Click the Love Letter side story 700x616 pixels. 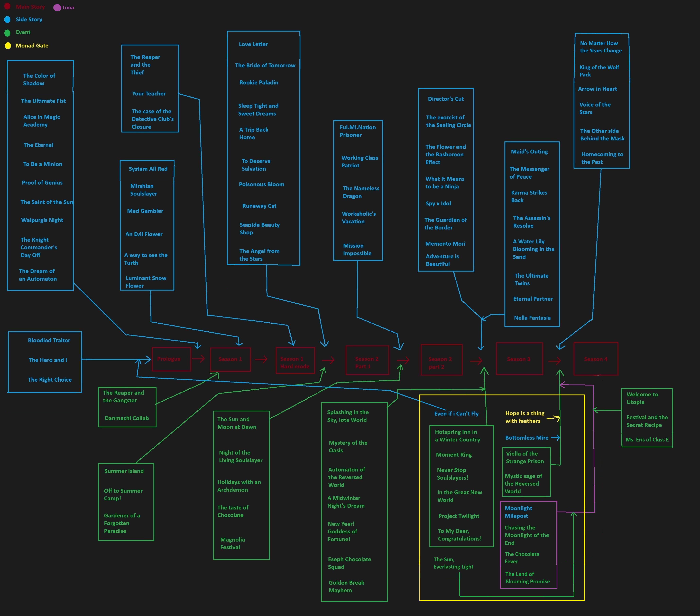pyautogui.click(x=253, y=44)
